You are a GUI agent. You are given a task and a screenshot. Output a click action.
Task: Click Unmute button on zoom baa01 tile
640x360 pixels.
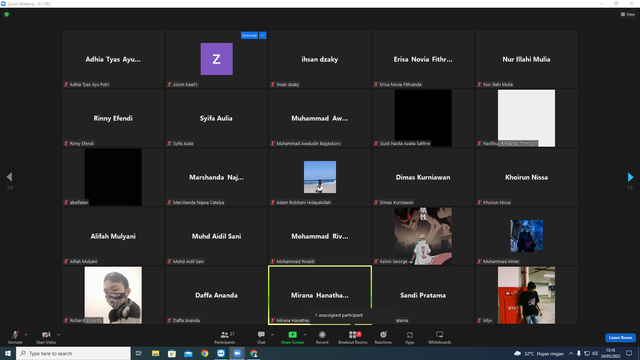[x=249, y=36]
